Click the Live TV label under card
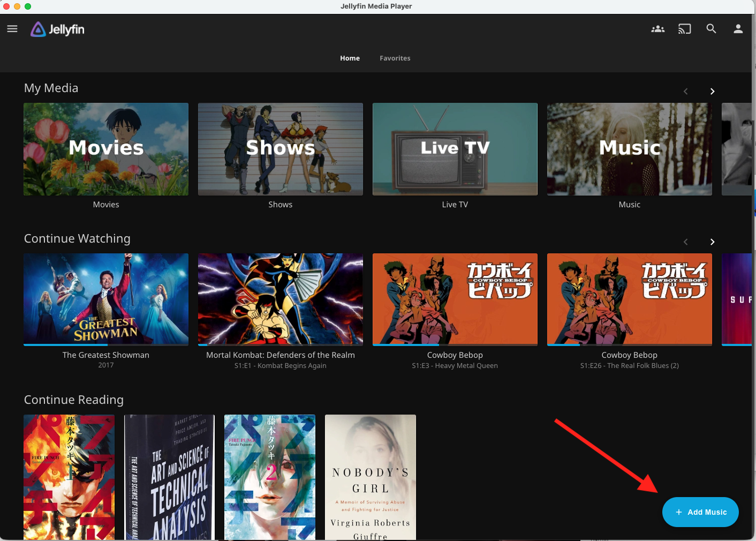This screenshot has width=756, height=541. [455, 205]
